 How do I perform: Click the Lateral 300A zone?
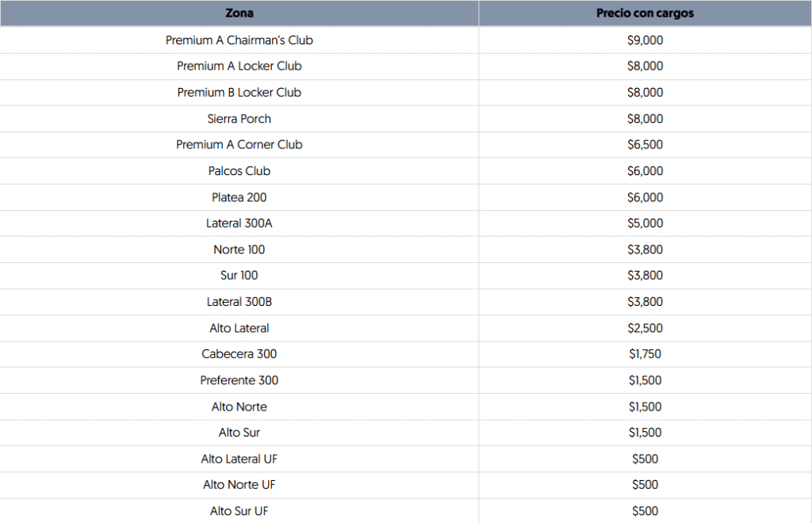(239, 223)
